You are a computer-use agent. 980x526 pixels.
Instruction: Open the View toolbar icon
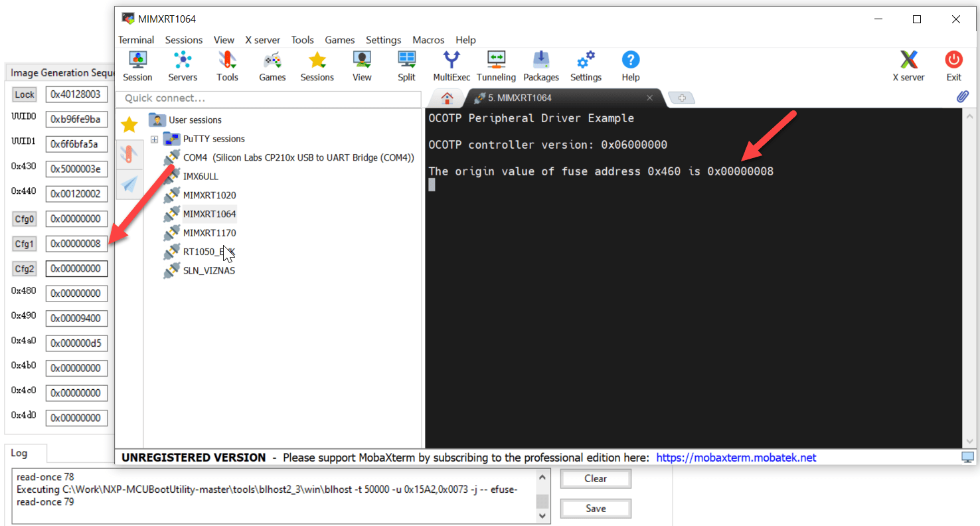pyautogui.click(x=362, y=66)
